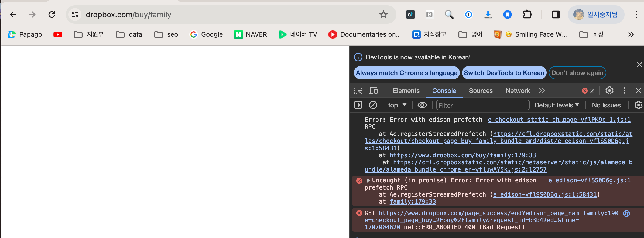Open the dafa bookmark folder
The width and height of the screenshot is (644, 238).
click(129, 34)
